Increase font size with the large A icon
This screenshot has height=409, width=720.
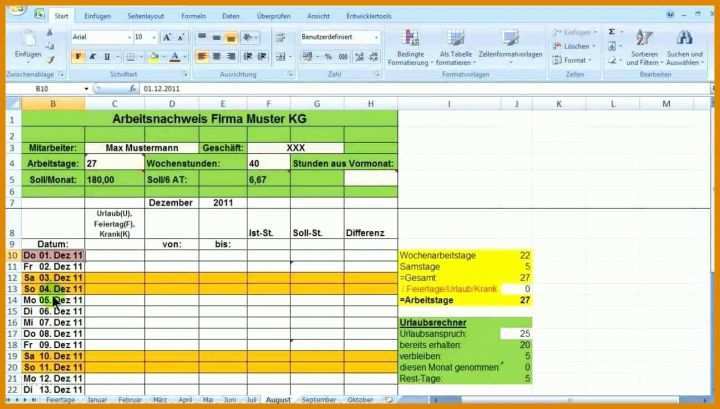(x=167, y=37)
